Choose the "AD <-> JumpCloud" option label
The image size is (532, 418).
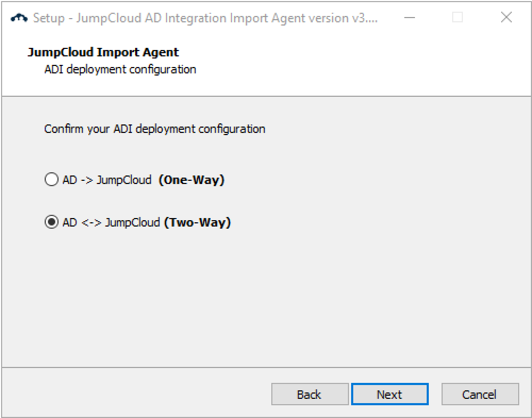pyautogui.click(x=111, y=222)
